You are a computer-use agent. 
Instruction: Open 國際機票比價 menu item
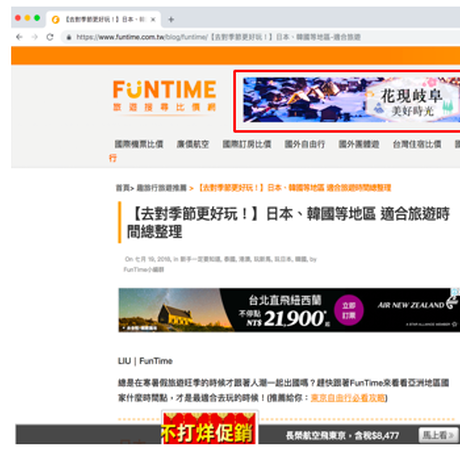pyautogui.click(x=139, y=144)
